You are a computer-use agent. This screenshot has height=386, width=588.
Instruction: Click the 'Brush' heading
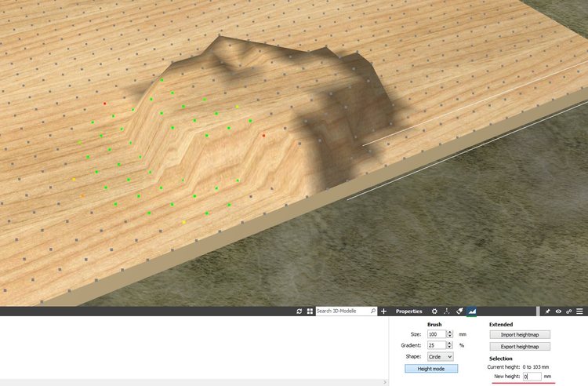434,325
